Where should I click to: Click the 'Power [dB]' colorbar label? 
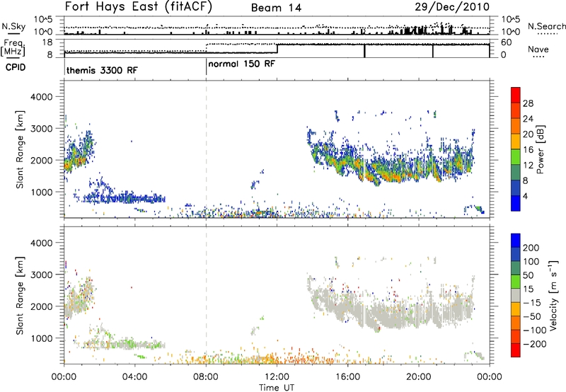pyautogui.click(x=540, y=149)
